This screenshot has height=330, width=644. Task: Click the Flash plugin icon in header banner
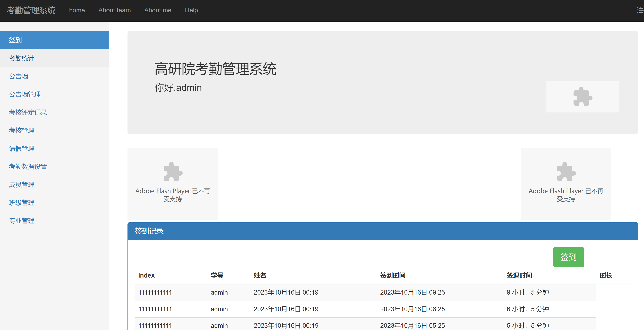coord(582,97)
